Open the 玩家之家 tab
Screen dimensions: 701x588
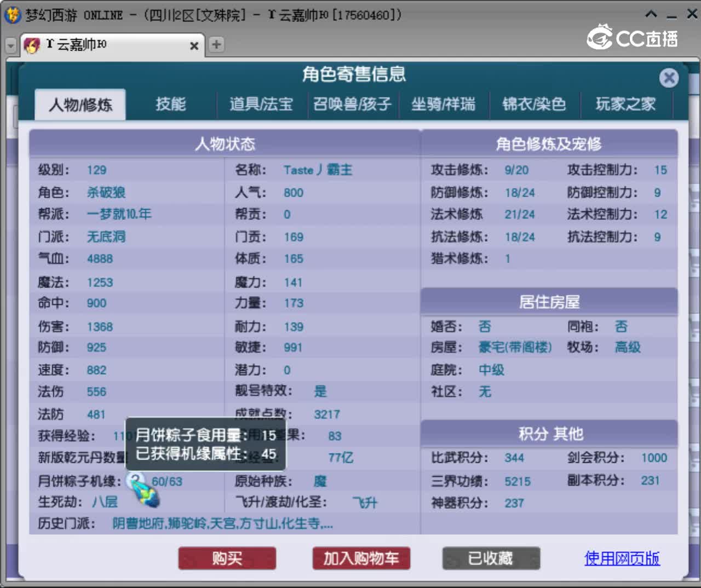pos(625,104)
